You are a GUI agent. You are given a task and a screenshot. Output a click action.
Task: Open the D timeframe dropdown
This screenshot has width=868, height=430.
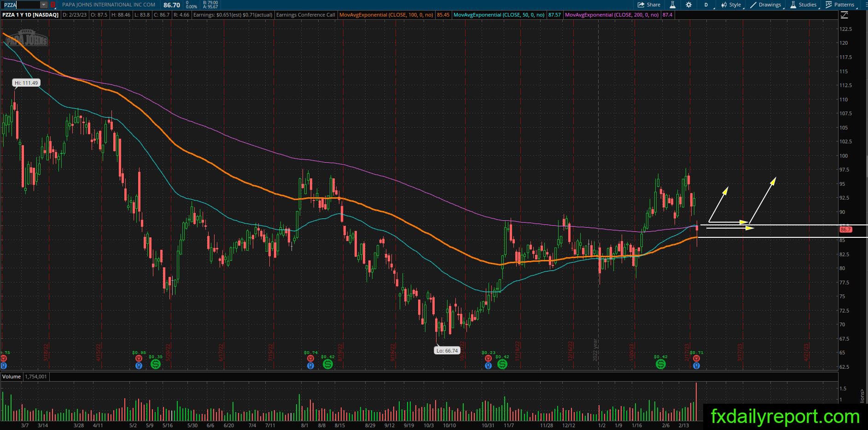click(706, 5)
